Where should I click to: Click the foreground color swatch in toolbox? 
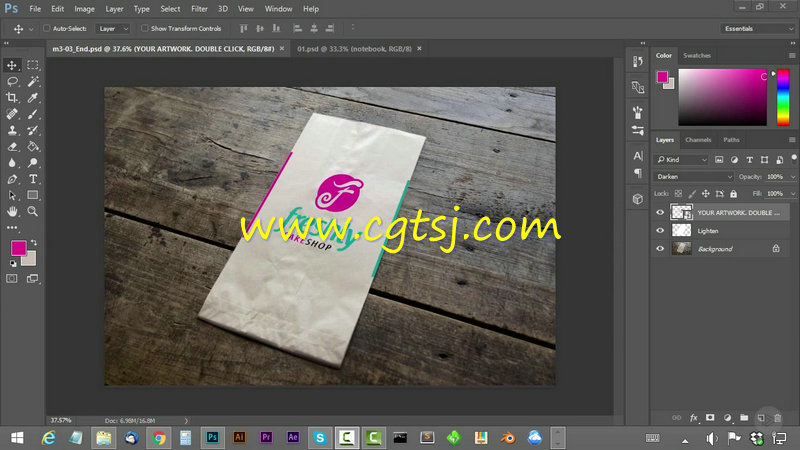(19, 248)
